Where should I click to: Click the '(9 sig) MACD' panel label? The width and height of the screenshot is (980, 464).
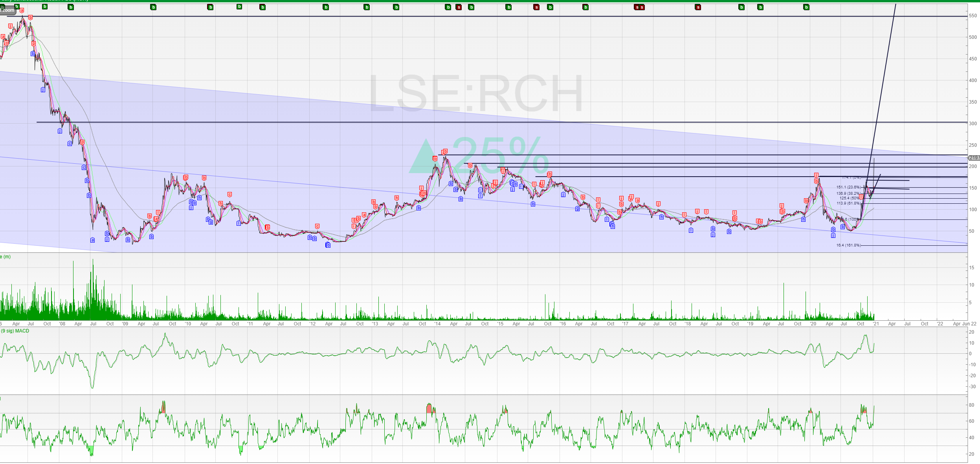pyautogui.click(x=15, y=331)
